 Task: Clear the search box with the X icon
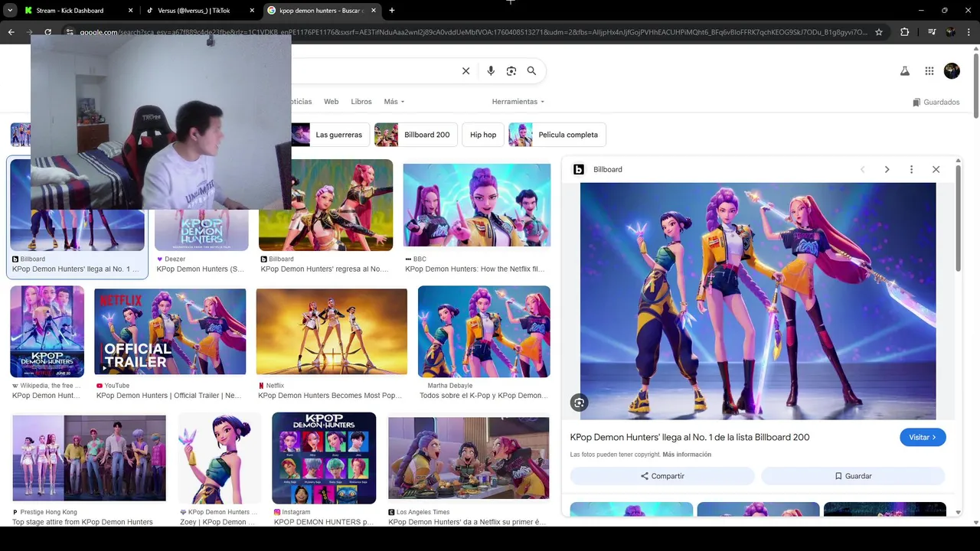tap(465, 71)
